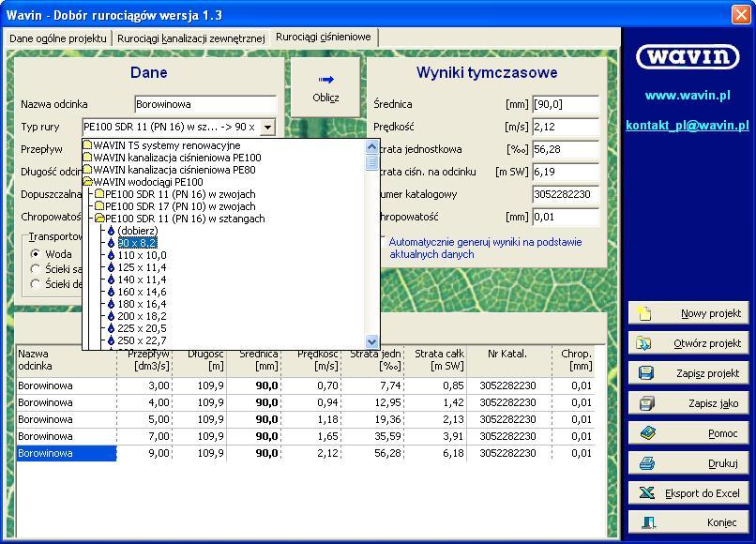Click the pipe list scrollbar thumb

371,162
